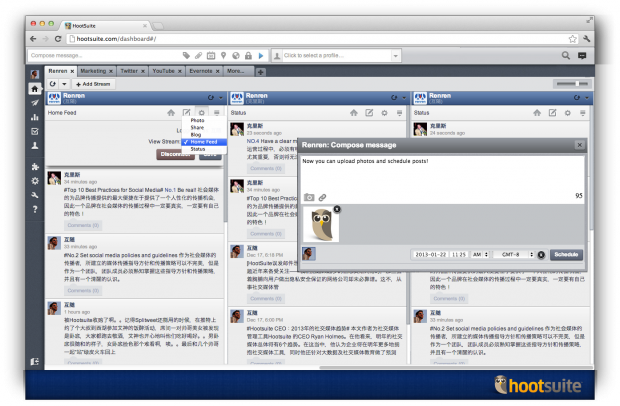Screen dimensions: 620x406
Task: Open the speech bubble conversations icon
Action: point(582,55)
